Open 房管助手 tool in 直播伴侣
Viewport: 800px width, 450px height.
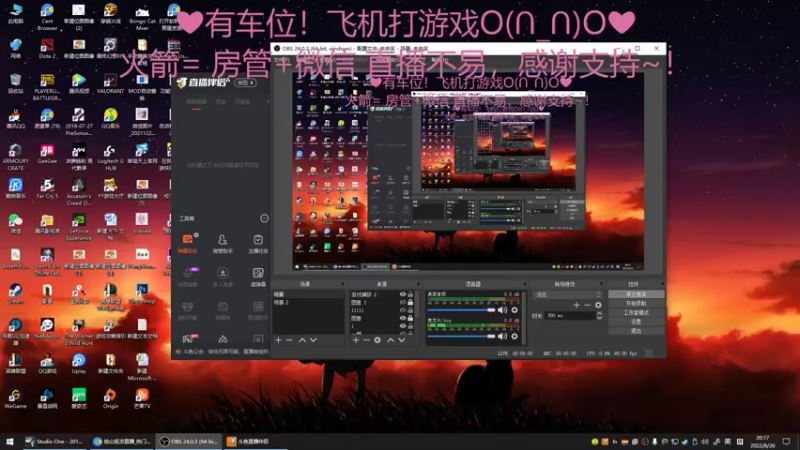(x=222, y=243)
